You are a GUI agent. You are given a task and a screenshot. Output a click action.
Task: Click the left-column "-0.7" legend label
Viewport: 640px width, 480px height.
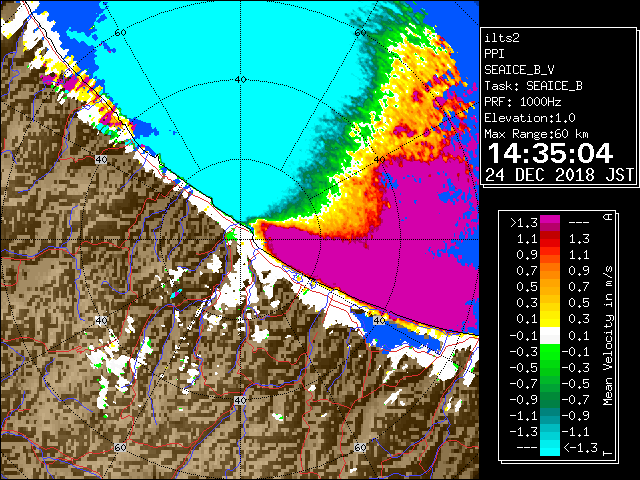pos(524,384)
